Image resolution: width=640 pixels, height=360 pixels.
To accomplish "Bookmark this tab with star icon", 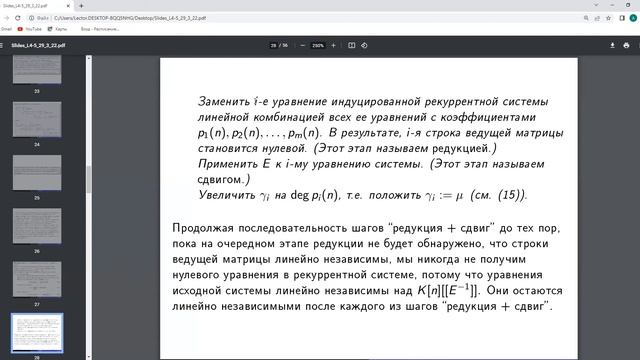I will tap(609, 18).
